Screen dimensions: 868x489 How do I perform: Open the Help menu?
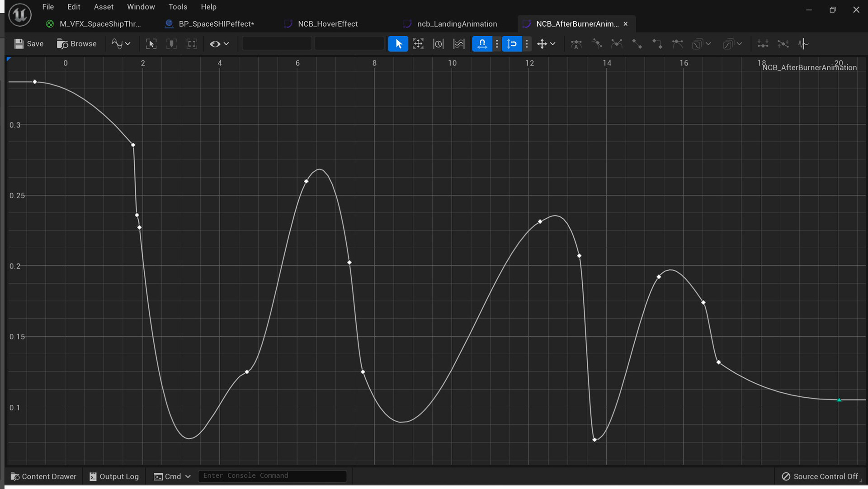coord(208,7)
